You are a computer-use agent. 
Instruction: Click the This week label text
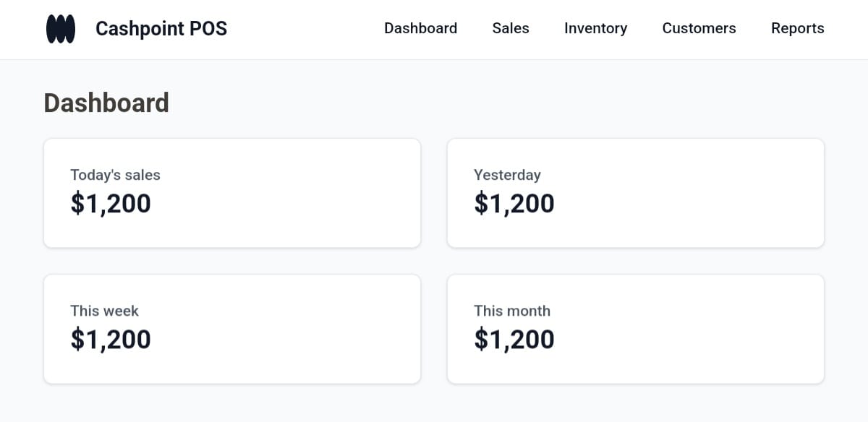coord(104,311)
